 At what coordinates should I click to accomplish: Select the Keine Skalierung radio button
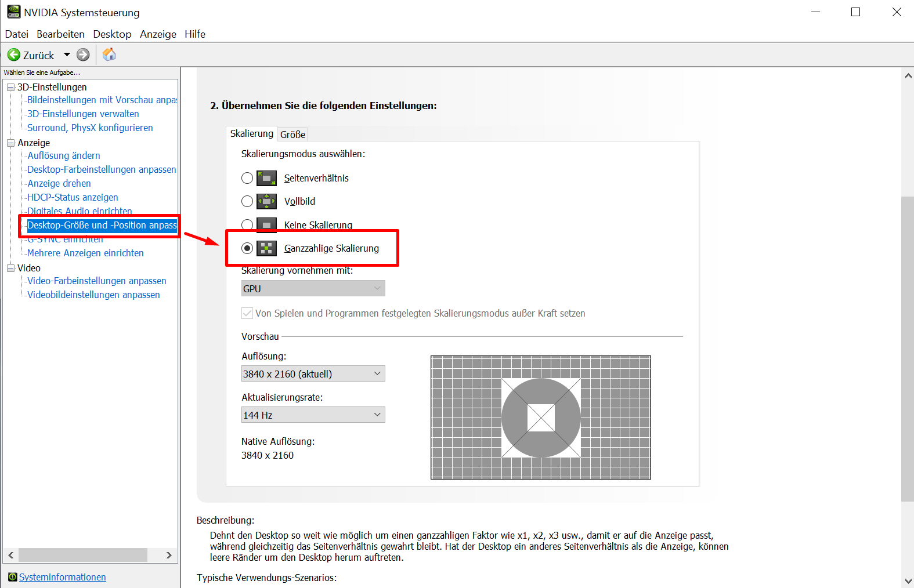(x=247, y=224)
